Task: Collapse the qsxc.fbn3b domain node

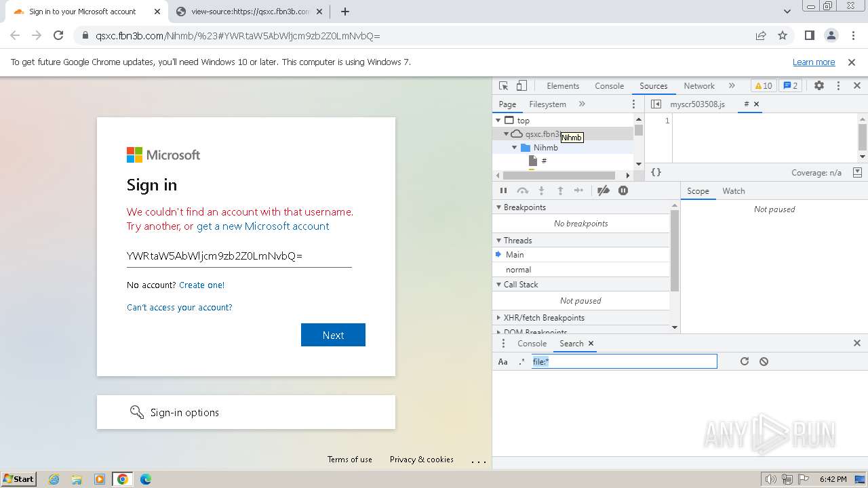Action: (x=506, y=134)
